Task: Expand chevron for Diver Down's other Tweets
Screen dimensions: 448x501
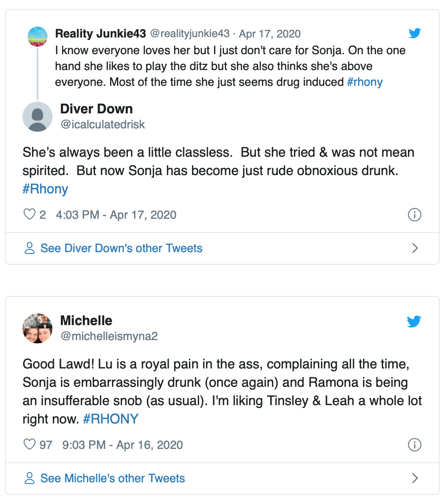Action: pyautogui.click(x=415, y=248)
